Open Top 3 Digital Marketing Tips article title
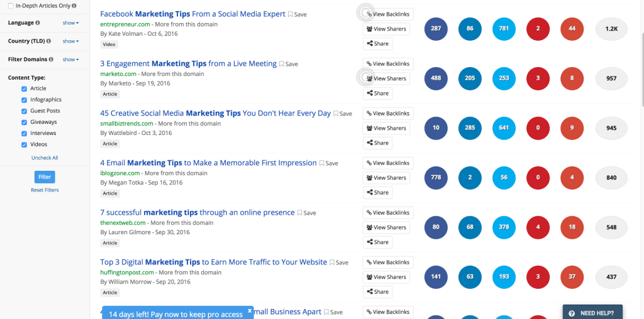 click(214, 262)
